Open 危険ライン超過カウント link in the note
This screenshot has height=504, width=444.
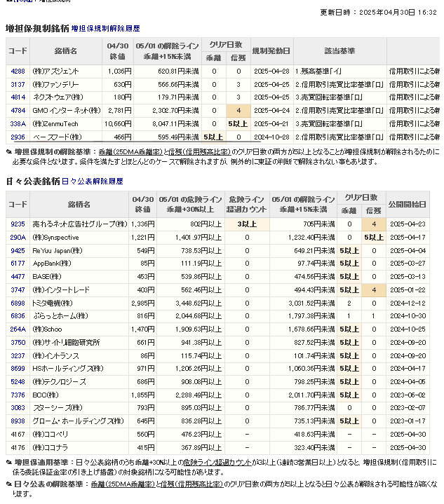point(217,463)
